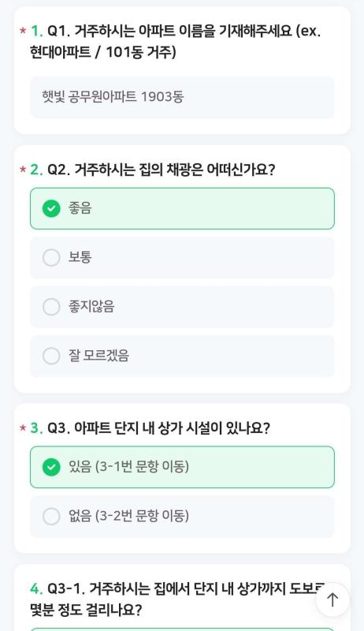Viewport: 364px width, 631px height.
Task: Tap the scroll-to-top arrow icon
Action: pyautogui.click(x=332, y=600)
